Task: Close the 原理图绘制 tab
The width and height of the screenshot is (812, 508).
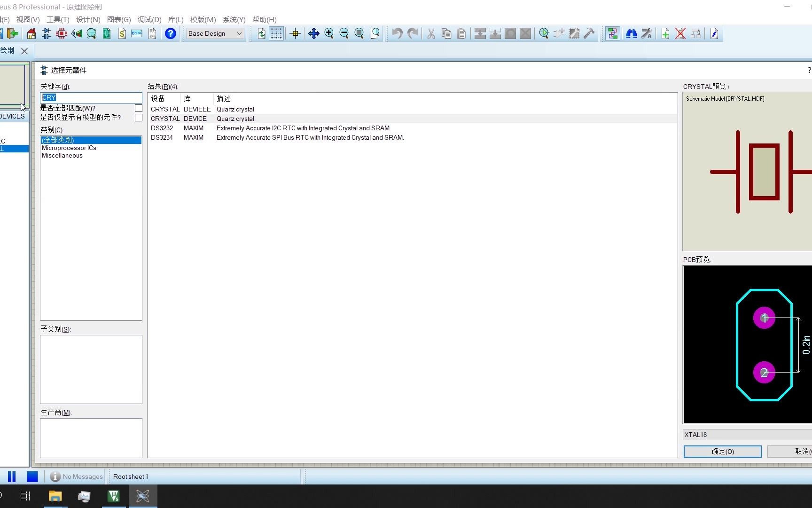Action: click(x=24, y=51)
